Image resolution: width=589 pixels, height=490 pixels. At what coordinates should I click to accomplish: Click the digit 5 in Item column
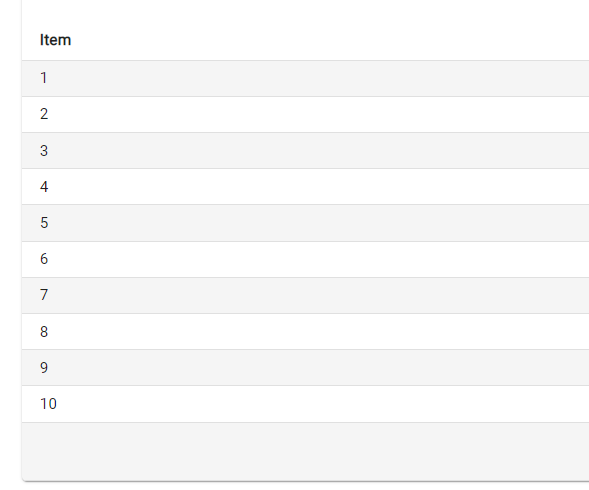tap(44, 223)
